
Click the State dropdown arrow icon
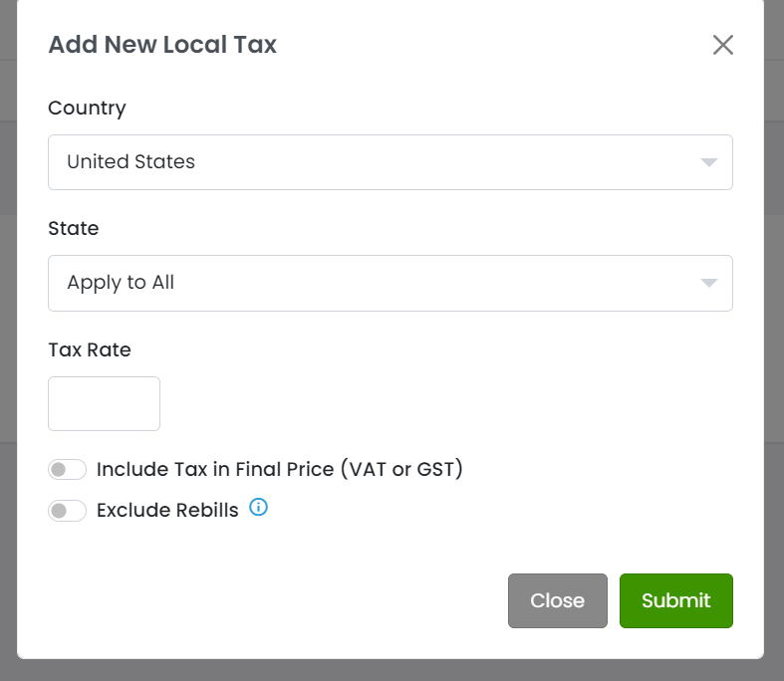(x=708, y=283)
